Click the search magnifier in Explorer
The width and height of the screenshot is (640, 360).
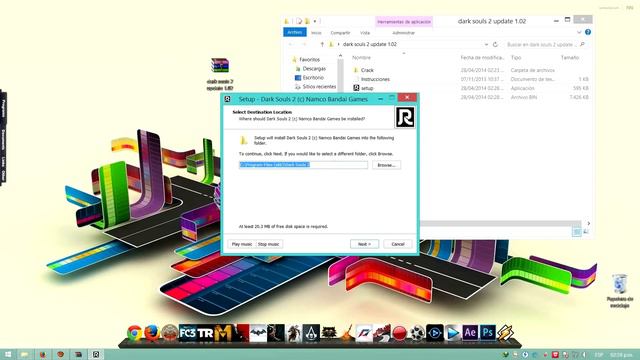click(x=582, y=44)
